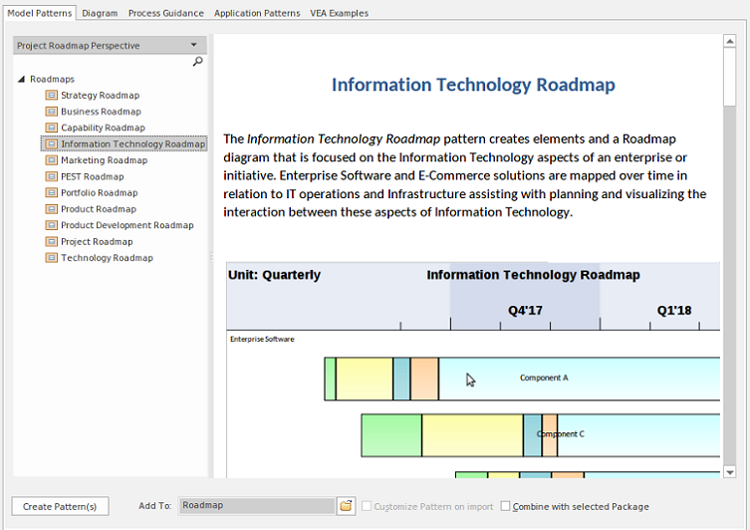Click the folder browse icon beside Add To

point(346,506)
